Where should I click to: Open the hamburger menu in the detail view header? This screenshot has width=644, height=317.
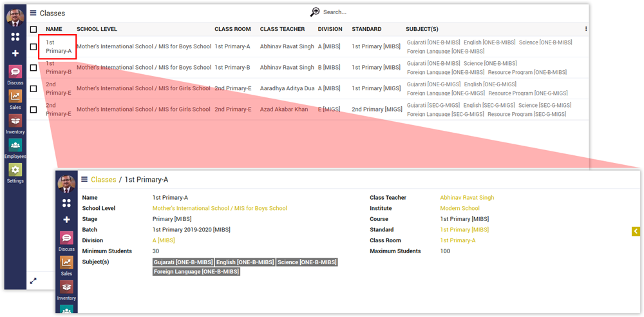[x=84, y=179]
